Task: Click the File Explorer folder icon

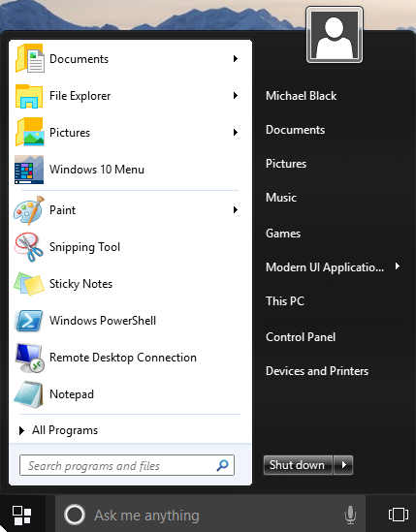Action: pos(29,96)
